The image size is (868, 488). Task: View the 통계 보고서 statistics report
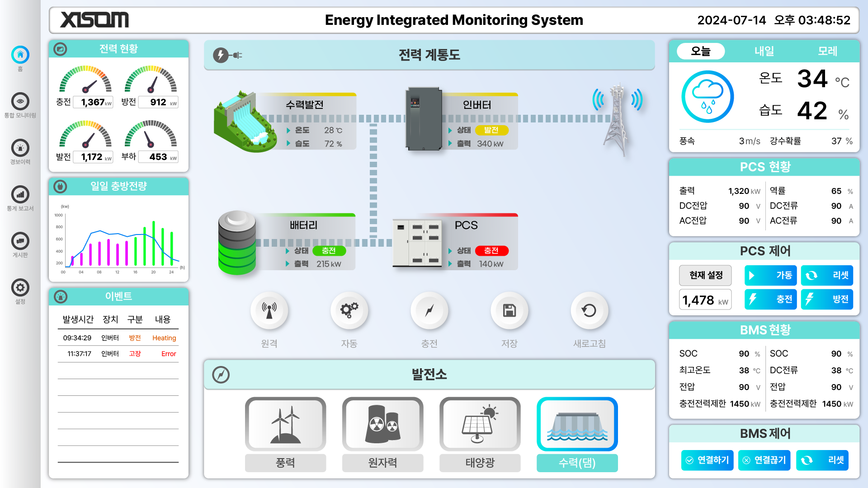pyautogui.click(x=20, y=195)
